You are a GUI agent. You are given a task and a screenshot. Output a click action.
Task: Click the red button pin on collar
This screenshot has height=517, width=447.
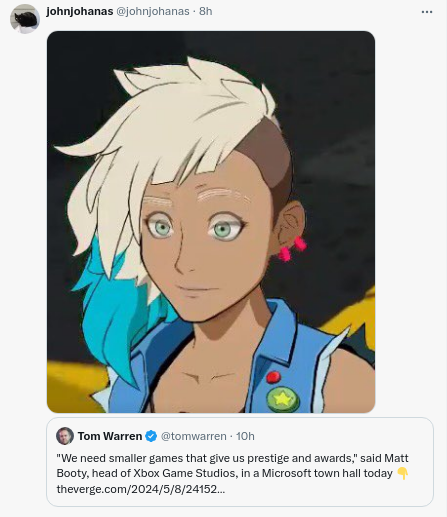273,377
